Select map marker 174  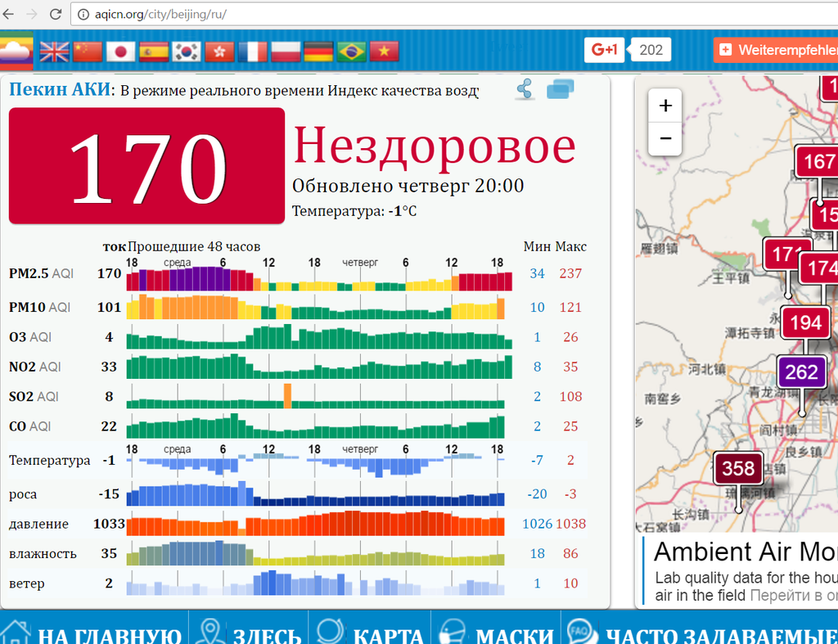(818, 268)
